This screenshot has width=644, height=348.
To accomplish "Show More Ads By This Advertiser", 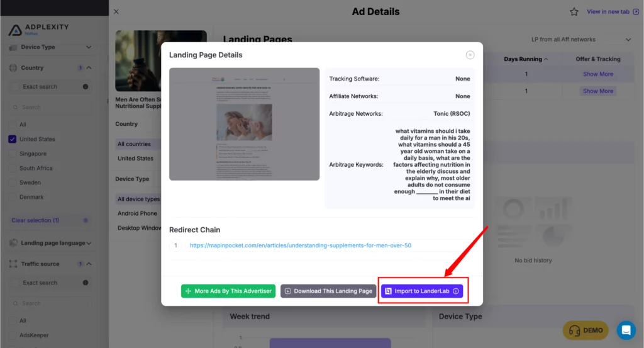I will click(x=228, y=291).
